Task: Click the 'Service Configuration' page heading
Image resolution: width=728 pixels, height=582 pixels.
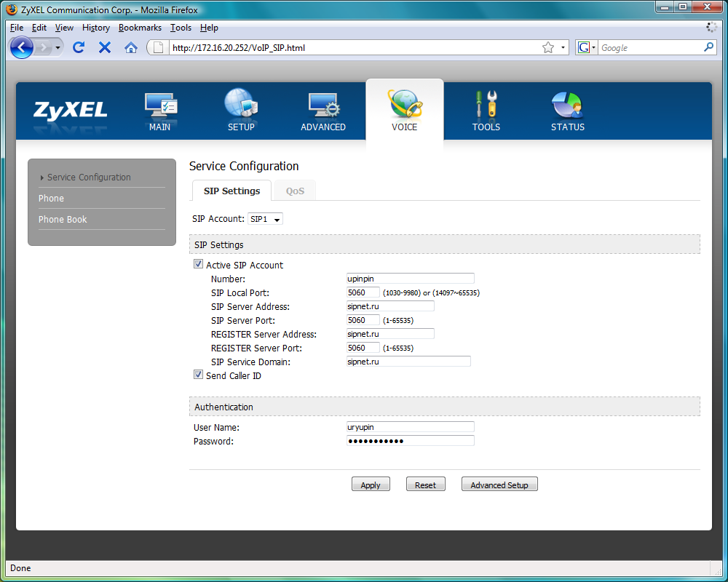Action: 244,166
